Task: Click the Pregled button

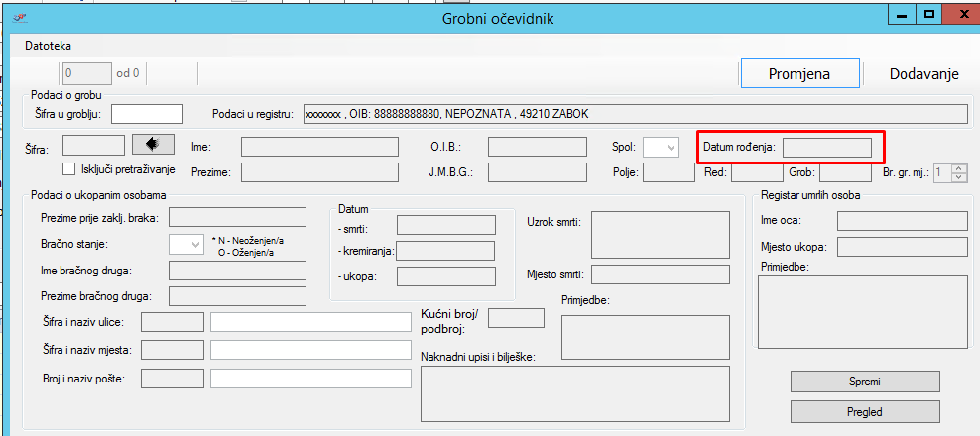Action: point(864,411)
